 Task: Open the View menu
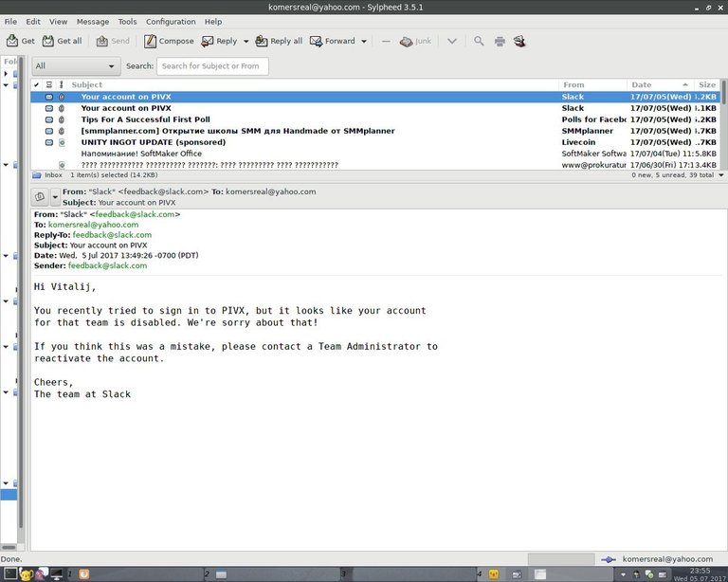click(x=59, y=22)
